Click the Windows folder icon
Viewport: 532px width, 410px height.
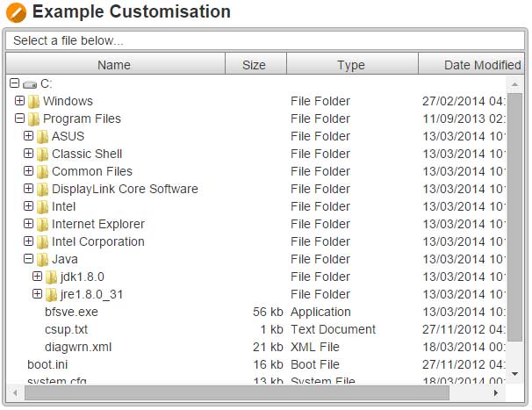click(33, 101)
